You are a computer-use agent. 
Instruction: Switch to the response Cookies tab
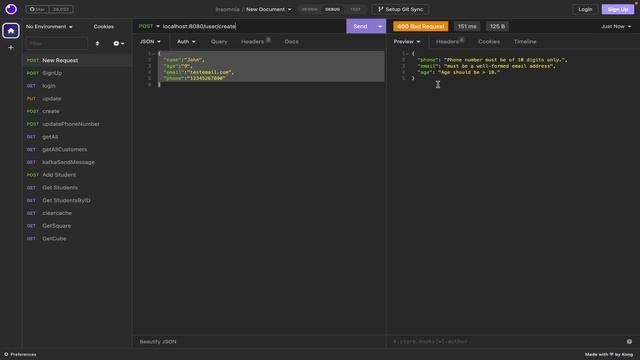click(489, 42)
